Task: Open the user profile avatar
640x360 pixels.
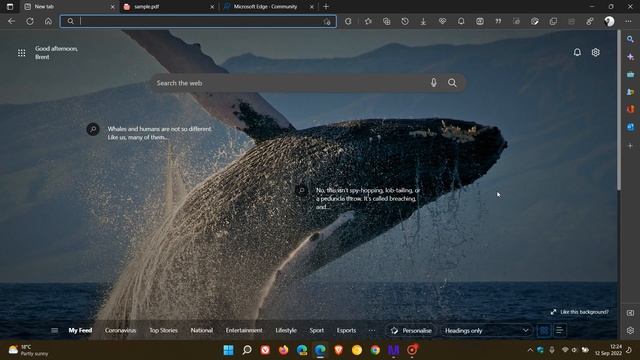Action: pyautogui.click(x=609, y=21)
